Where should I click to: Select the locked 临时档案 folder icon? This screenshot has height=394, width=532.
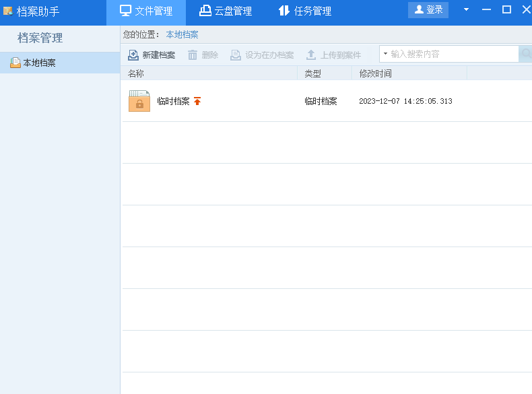[x=139, y=101]
